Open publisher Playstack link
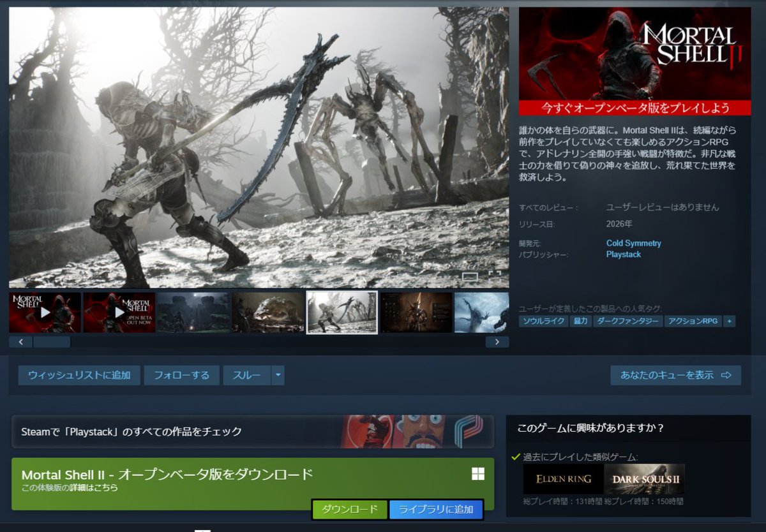 (x=623, y=255)
